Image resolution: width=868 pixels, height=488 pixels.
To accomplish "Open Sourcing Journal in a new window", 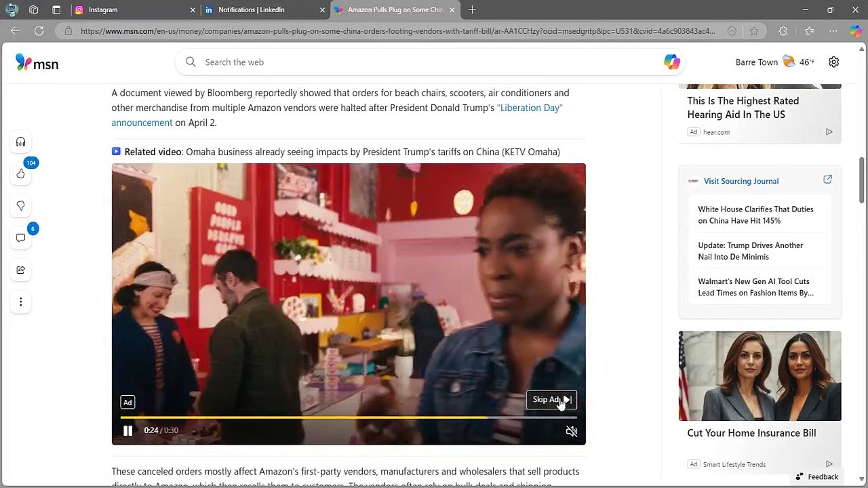I will 827,180.
